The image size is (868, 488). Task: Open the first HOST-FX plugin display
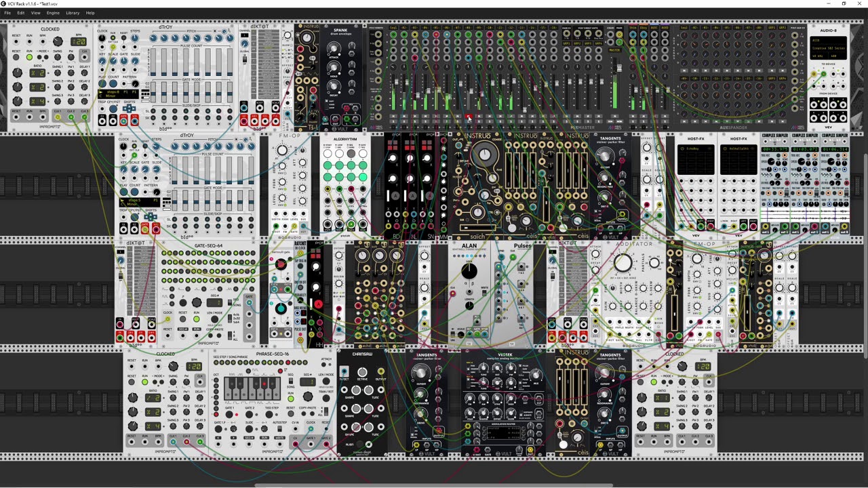[696, 159]
